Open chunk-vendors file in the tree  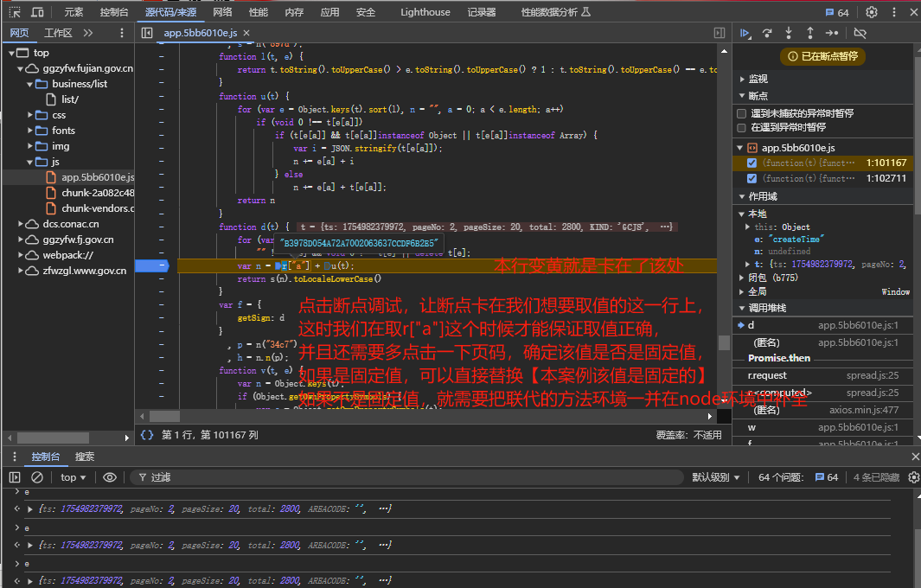click(x=97, y=208)
